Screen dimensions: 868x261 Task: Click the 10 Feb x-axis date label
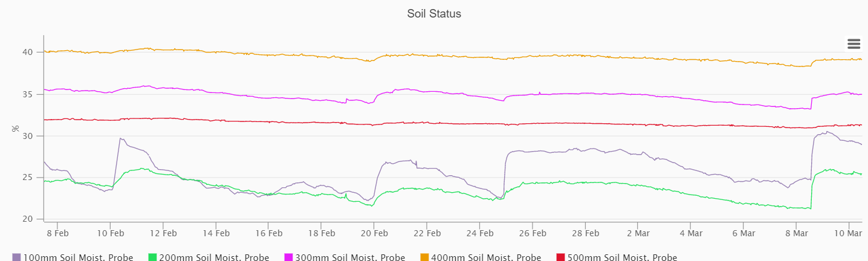pos(111,233)
